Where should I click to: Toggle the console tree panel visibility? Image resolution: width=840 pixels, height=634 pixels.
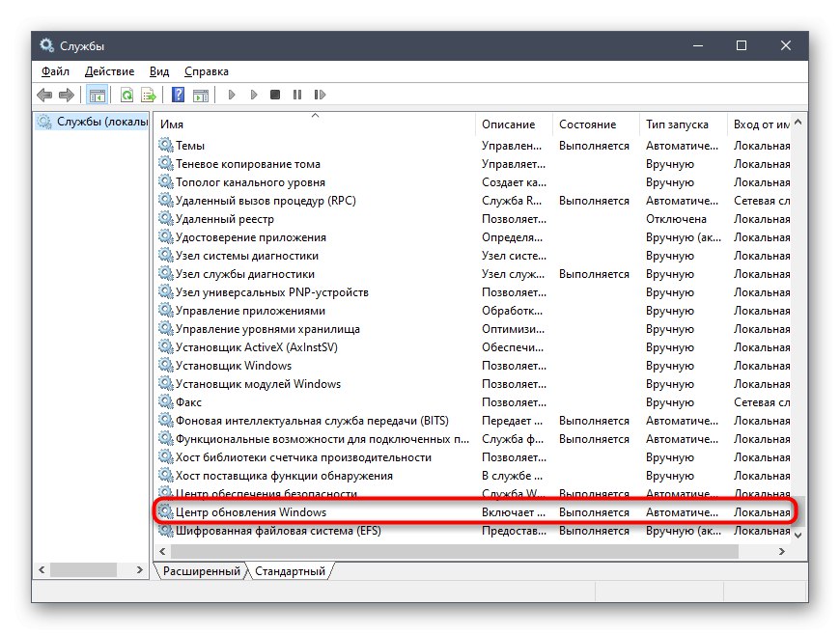coord(96,95)
